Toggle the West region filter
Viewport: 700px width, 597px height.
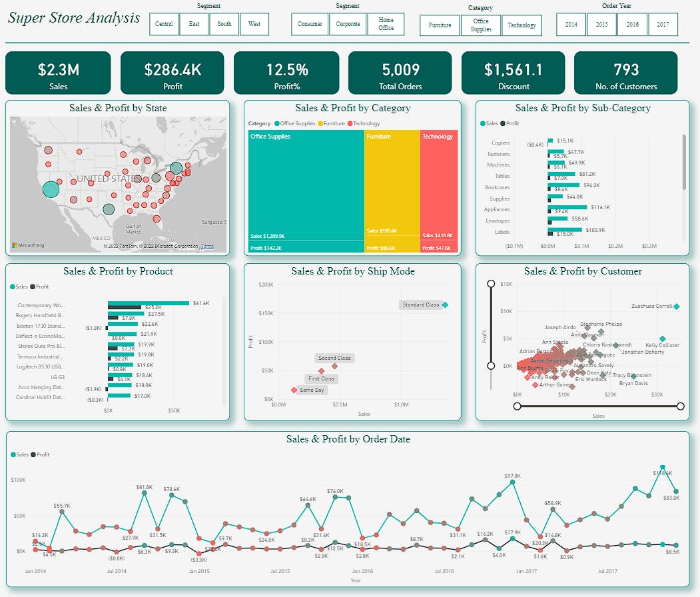[x=255, y=24]
